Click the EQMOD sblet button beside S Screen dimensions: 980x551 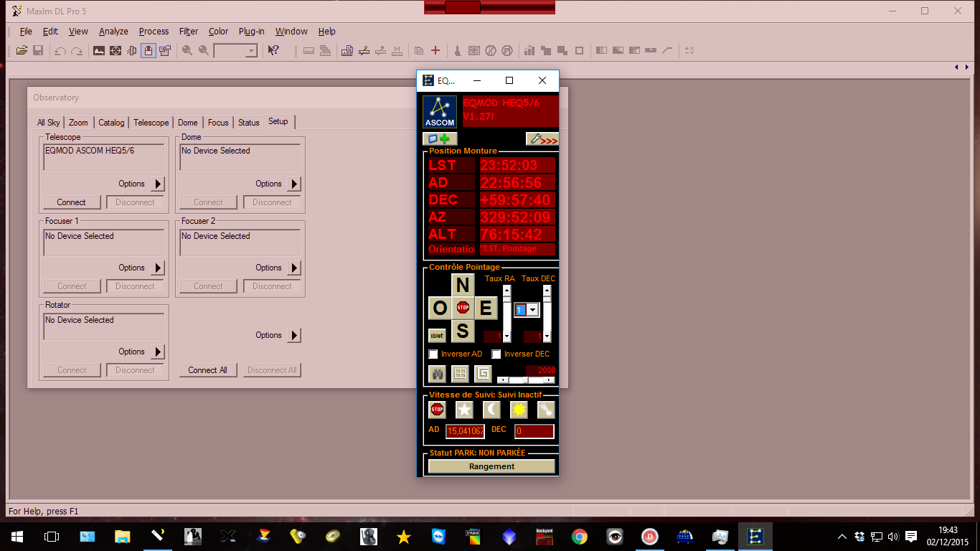click(x=437, y=335)
